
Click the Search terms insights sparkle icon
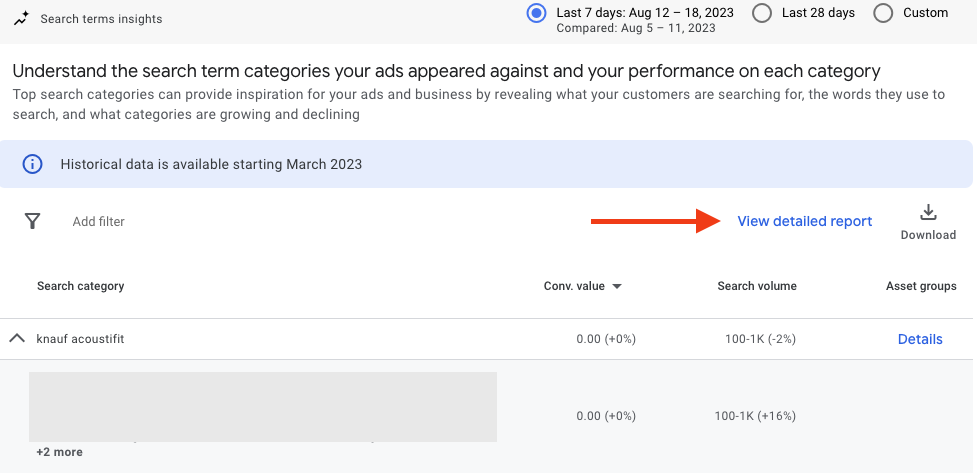[x=22, y=19]
